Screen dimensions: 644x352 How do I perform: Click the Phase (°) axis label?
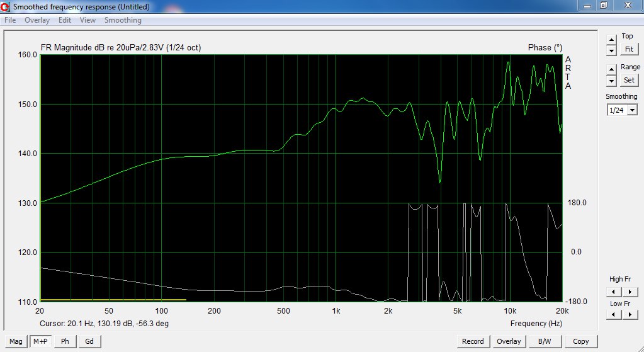point(545,48)
